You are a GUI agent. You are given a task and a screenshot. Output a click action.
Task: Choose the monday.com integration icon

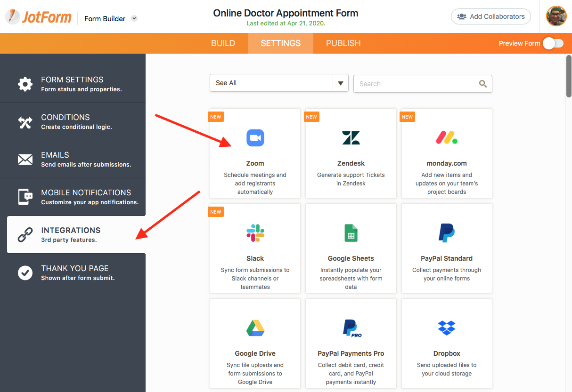447,138
